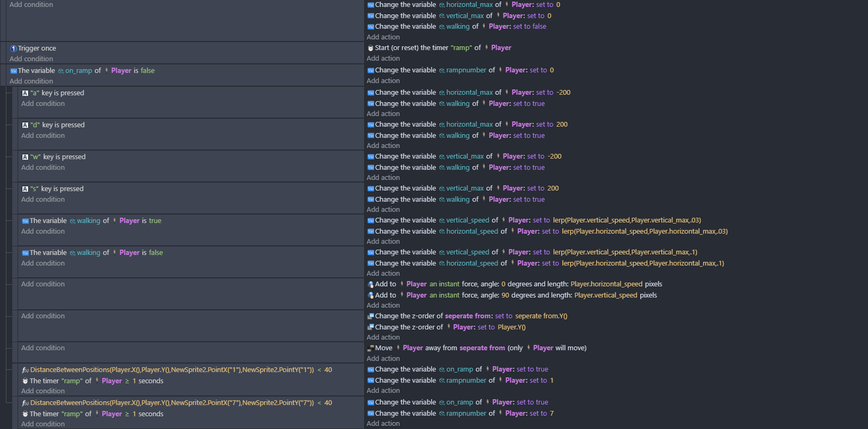The width and height of the screenshot is (868, 429).
Task: Click "Add action" below rampnumber set to 0
Action: pos(383,81)
